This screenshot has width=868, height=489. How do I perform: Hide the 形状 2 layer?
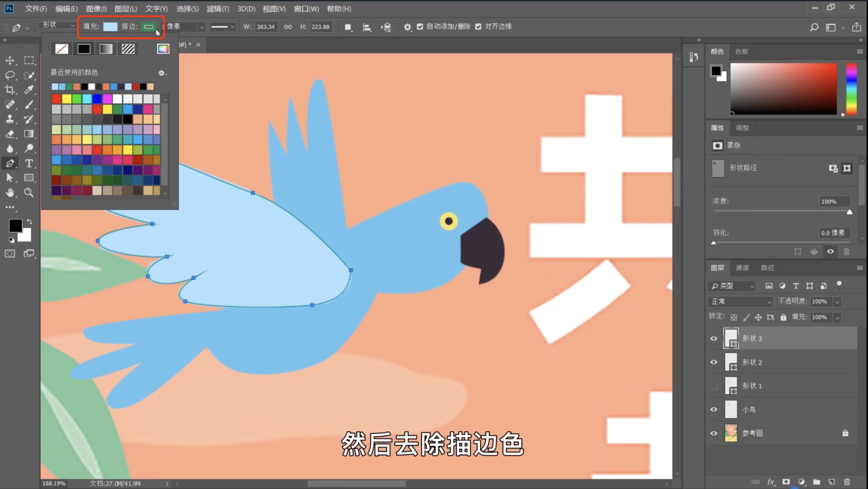click(714, 362)
